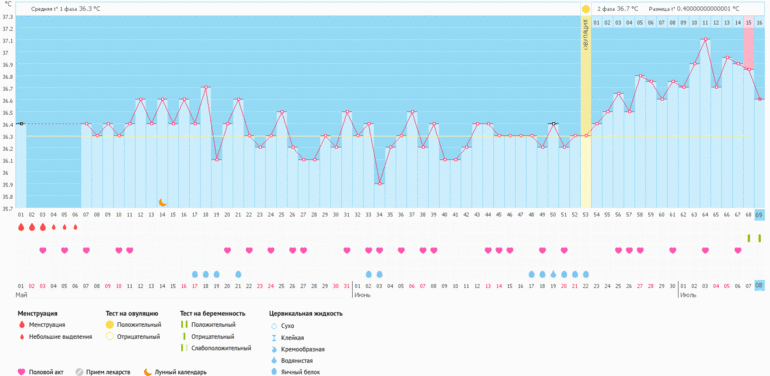The image size is (770, 376).
Task: Click the moon icon next to Лунный календарь legend
Action: [147, 372]
